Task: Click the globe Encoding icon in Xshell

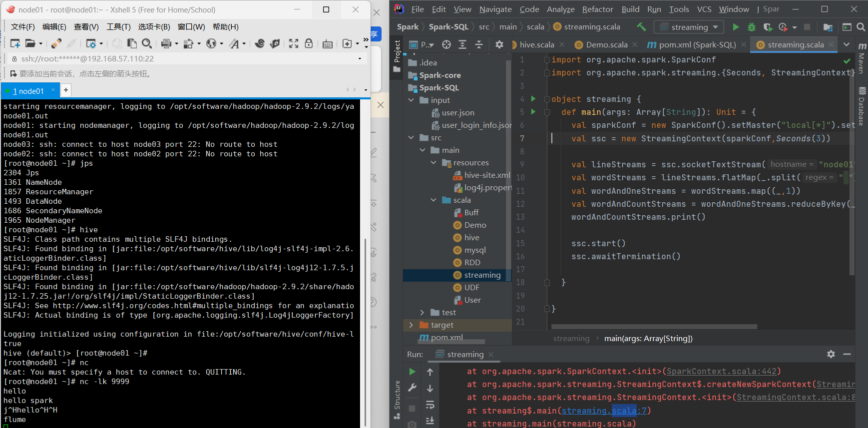Action: point(212,44)
